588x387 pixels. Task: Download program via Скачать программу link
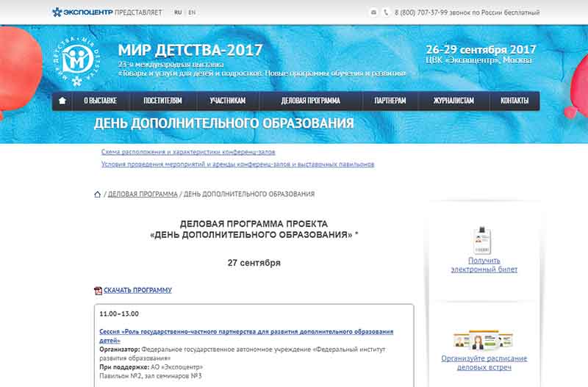tap(137, 290)
